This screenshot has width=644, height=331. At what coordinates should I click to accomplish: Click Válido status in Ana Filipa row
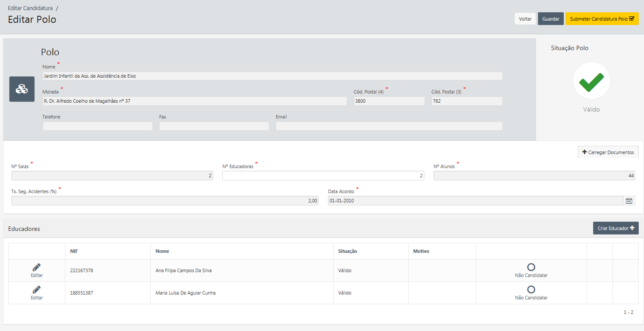[x=345, y=270]
